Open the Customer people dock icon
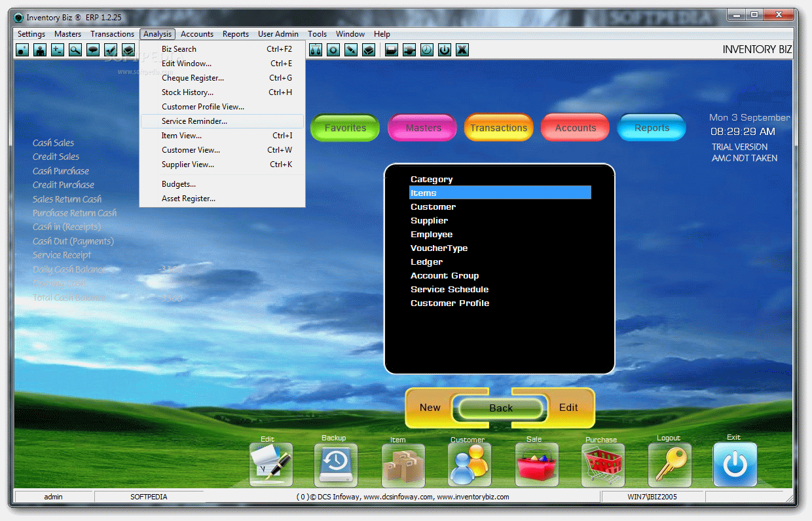 click(470, 465)
